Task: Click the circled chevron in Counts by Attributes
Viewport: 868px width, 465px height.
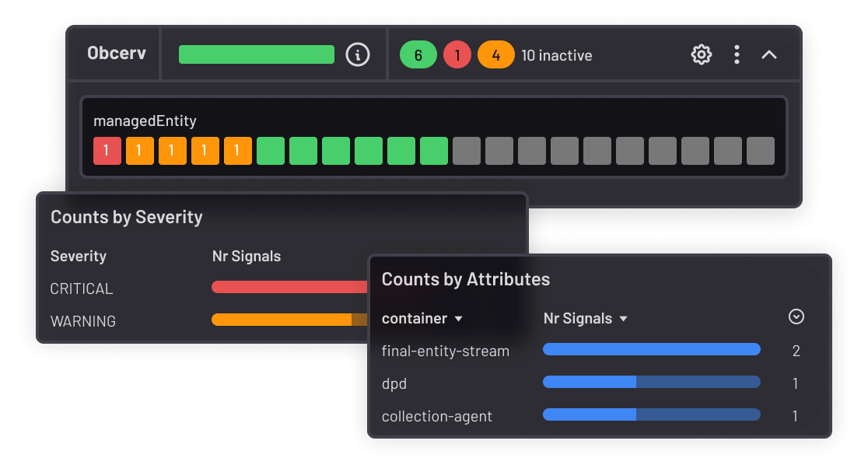Action: click(x=796, y=316)
